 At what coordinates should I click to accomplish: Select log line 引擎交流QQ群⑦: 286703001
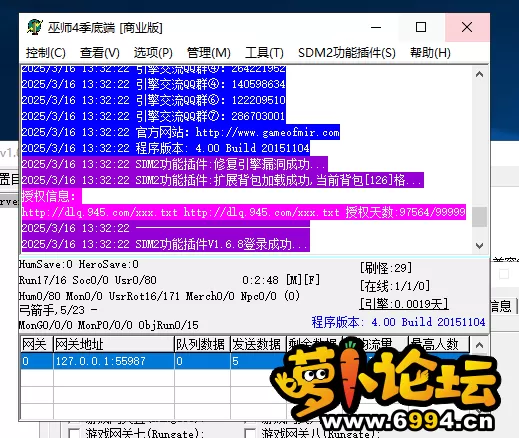[153, 116]
